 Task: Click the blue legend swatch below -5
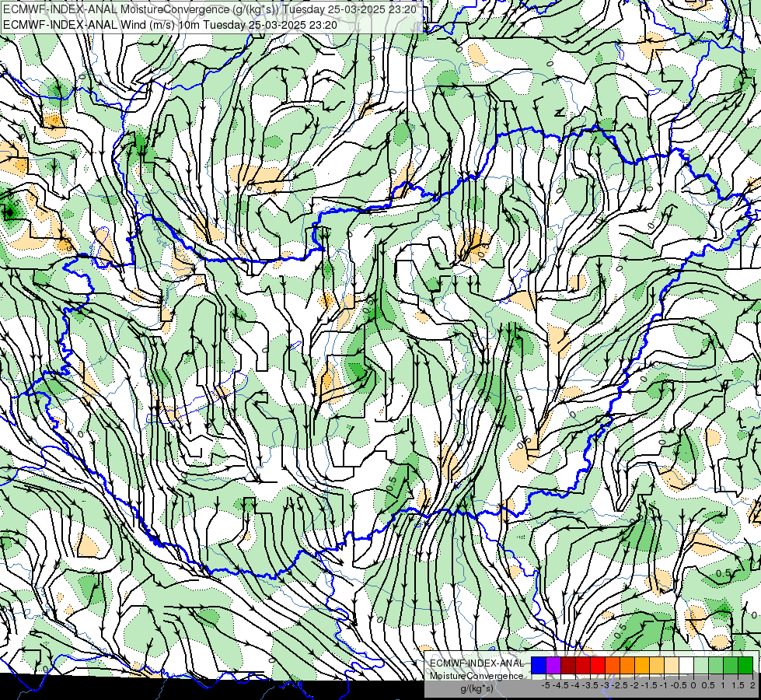(x=539, y=665)
